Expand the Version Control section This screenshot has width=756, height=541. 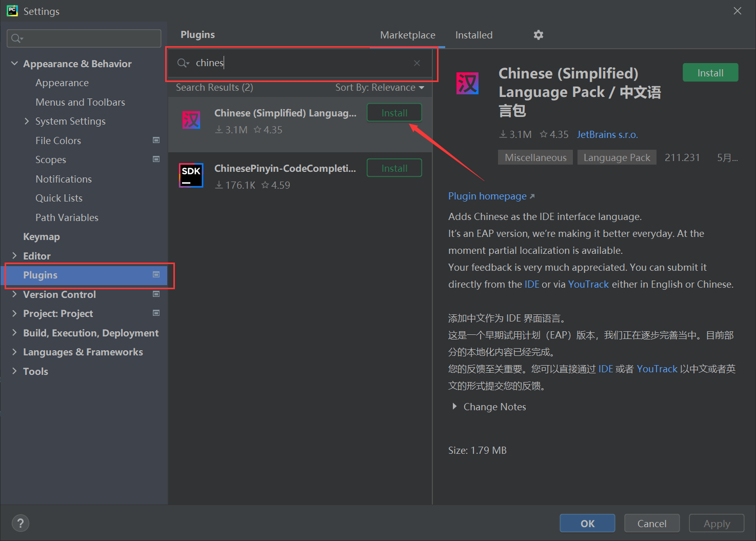(14, 294)
